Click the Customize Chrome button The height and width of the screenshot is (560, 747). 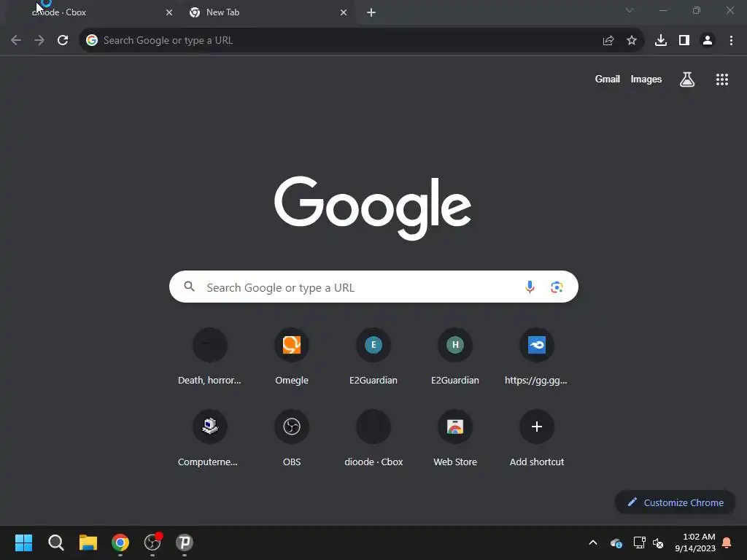(x=675, y=502)
